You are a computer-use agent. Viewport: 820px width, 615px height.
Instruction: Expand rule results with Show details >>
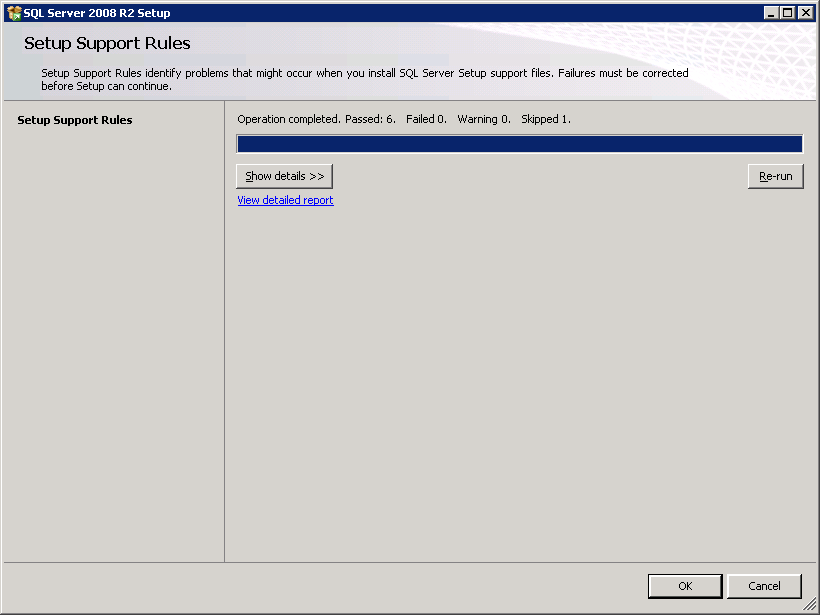click(x=284, y=176)
